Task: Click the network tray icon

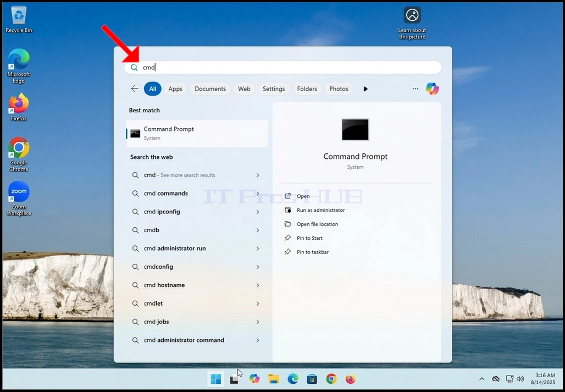Action: click(x=509, y=379)
